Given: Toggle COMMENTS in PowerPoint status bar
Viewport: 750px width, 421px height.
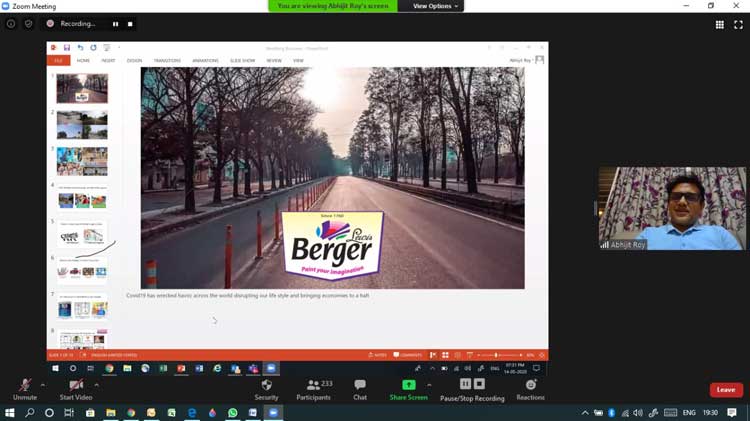Looking at the screenshot, I should coord(408,355).
